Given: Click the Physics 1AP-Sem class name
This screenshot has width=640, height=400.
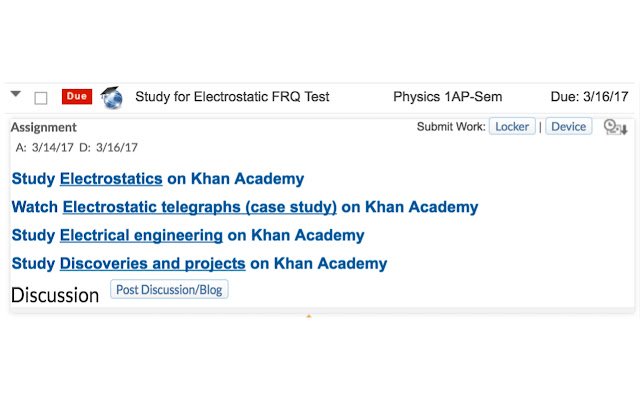Looking at the screenshot, I should 447,97.
